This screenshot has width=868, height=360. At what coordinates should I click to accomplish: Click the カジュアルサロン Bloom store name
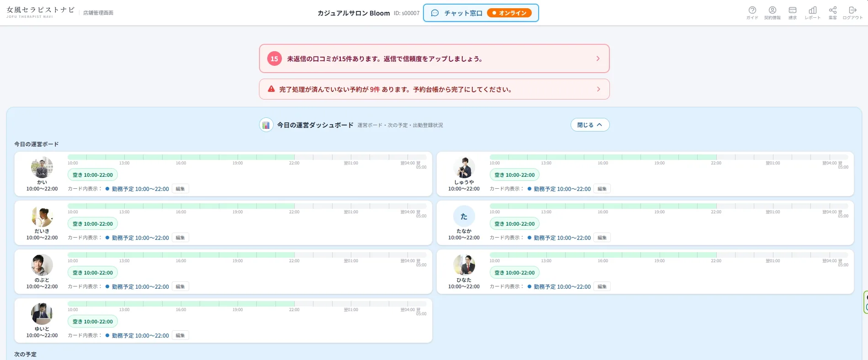(x=354, y=13)
